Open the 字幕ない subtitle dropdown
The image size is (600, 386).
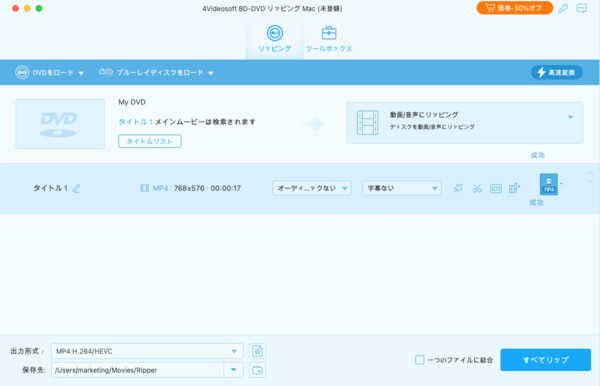coord(402,188)
